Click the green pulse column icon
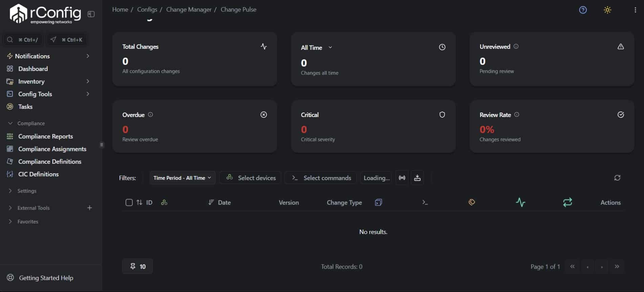Screen dimensions: 644x292 (520, 202)
